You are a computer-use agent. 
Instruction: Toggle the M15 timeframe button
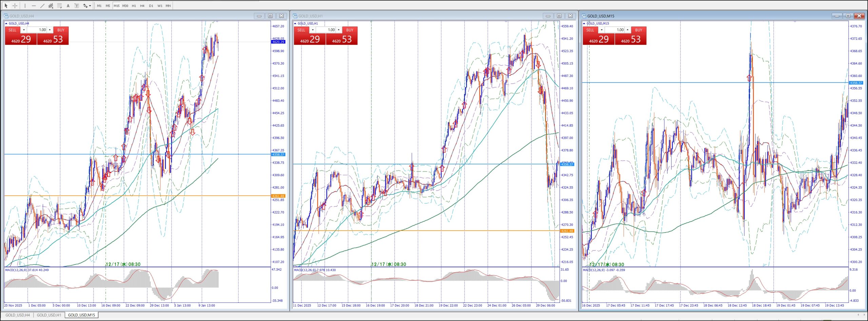point(116,6)
